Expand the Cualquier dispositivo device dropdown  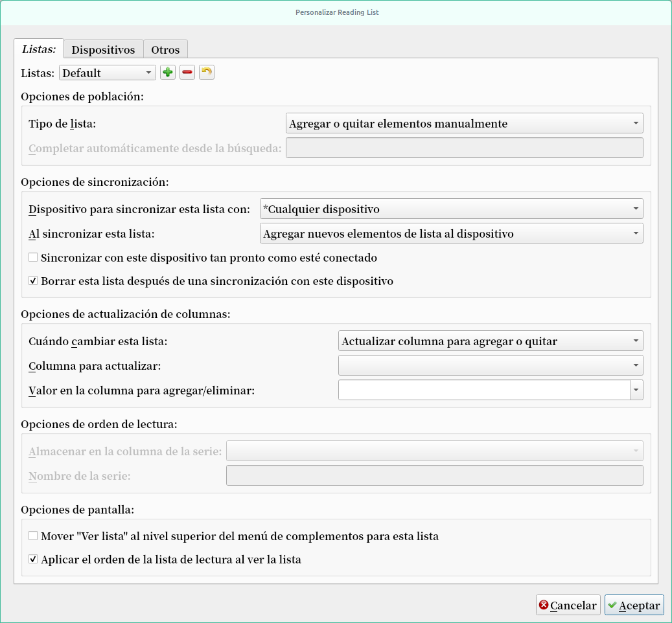click(451, 209)
